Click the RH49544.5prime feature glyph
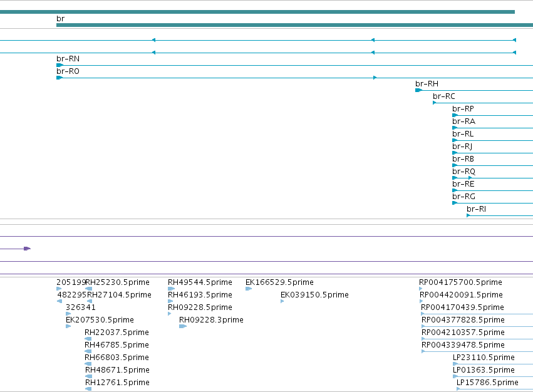 coord(172,289)
